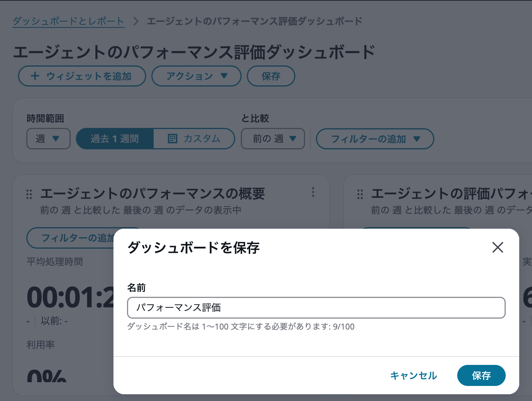Select the カスタム time range option
The image size is (532, 401).
(194, 139)
